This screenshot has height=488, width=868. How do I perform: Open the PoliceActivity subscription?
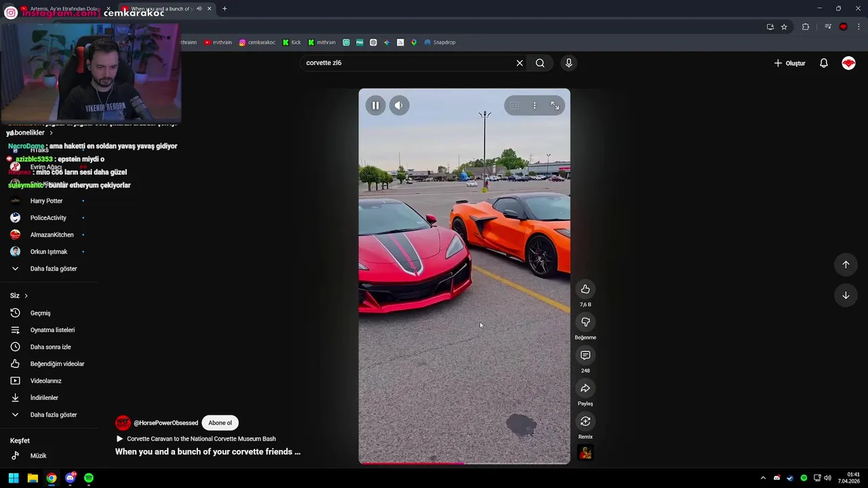47,218
